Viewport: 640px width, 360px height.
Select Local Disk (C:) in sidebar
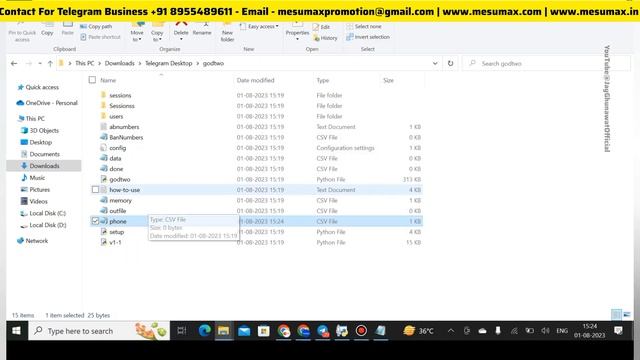coord(43,213)
